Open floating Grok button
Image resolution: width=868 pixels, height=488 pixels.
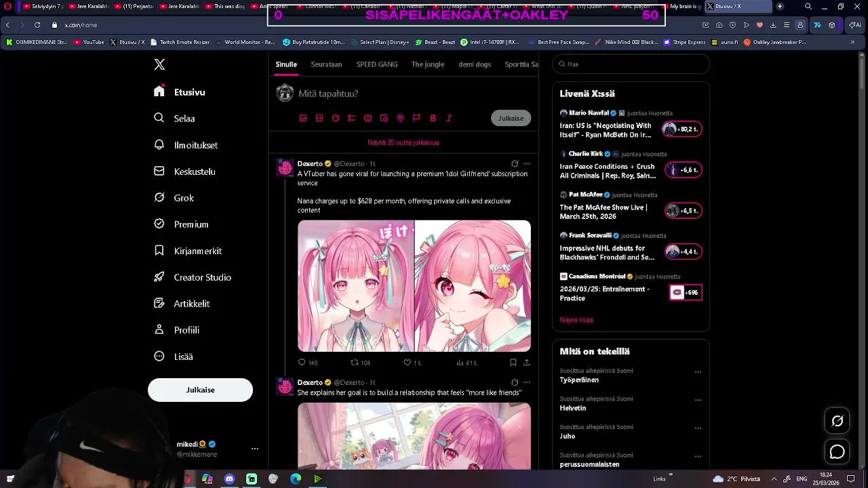pos(837,421)
